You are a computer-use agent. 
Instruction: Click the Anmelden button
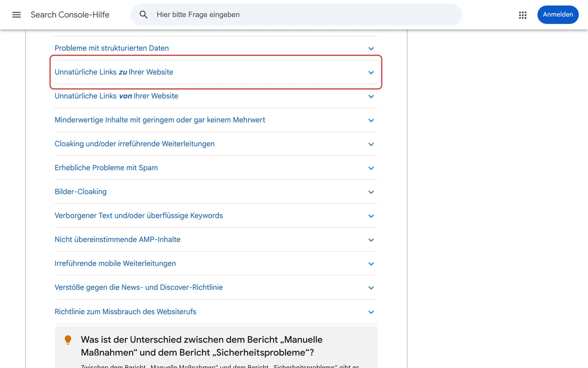tap(558, 15)
